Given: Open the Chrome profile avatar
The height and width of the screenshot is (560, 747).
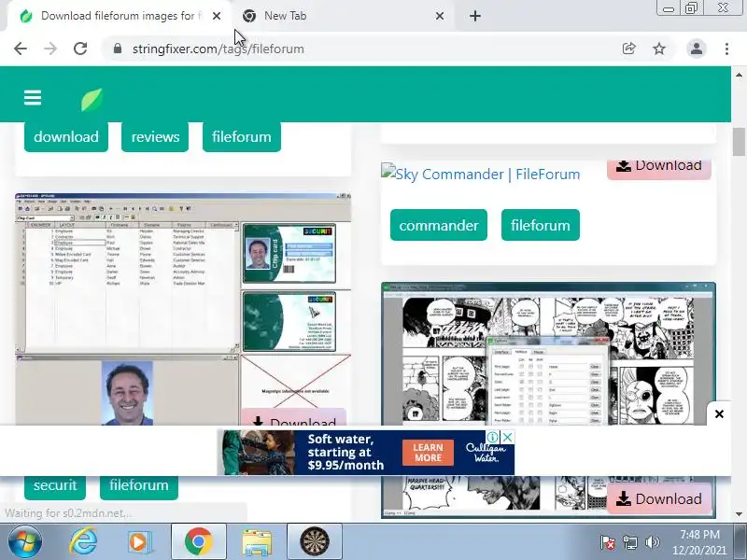Looking at the screenshot, I should point(696,49).
